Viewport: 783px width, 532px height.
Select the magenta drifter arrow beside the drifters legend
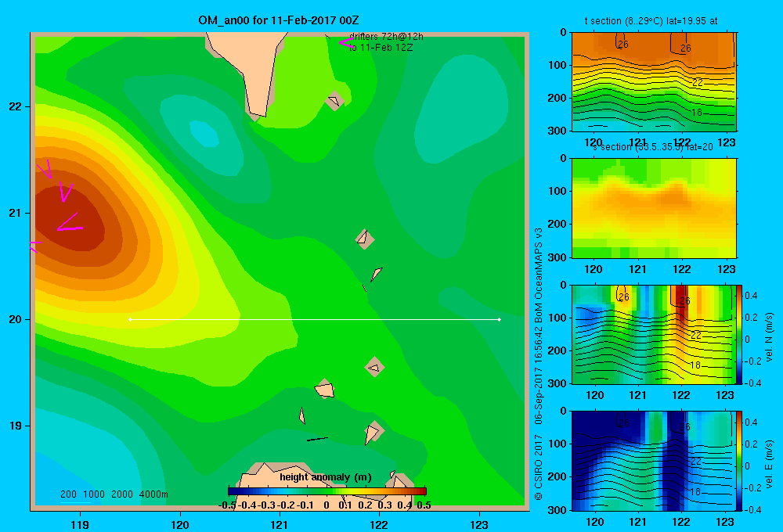point(346,42)
